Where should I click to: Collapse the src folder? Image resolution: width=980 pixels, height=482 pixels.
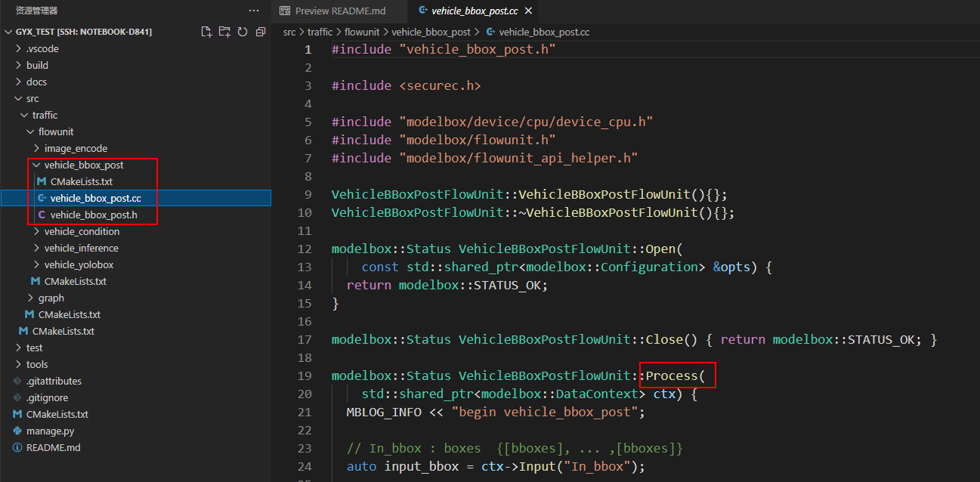pos(136,99)
